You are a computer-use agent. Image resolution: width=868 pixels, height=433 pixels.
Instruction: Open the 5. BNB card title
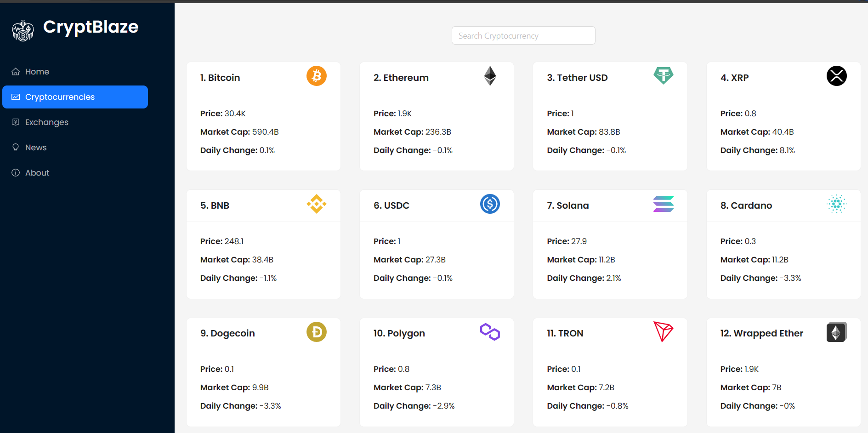pos(215,205)
